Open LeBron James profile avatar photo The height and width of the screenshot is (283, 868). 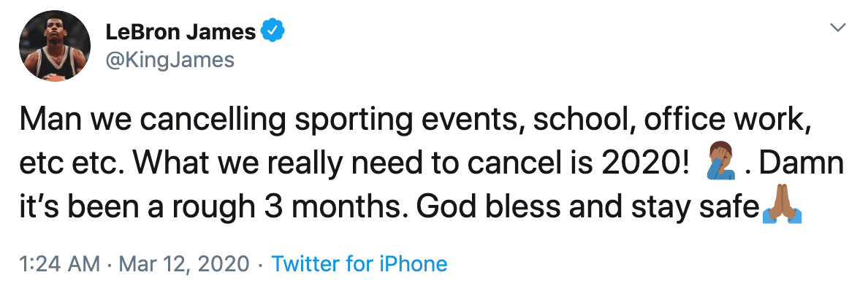click(55, 46)
